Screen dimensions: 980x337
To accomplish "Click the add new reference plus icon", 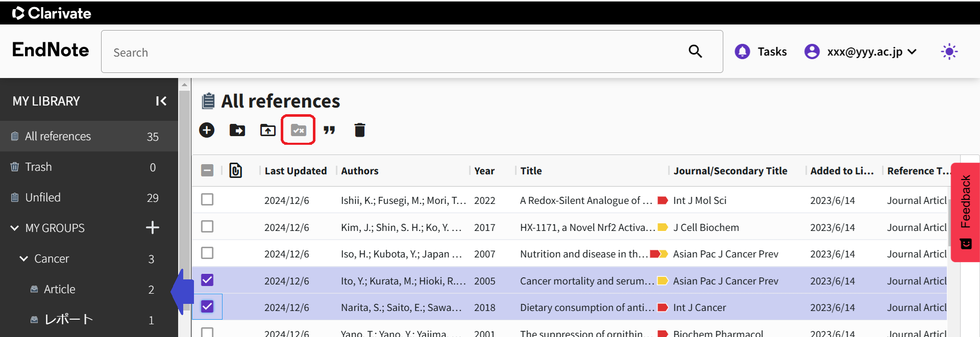I will 207,130.
